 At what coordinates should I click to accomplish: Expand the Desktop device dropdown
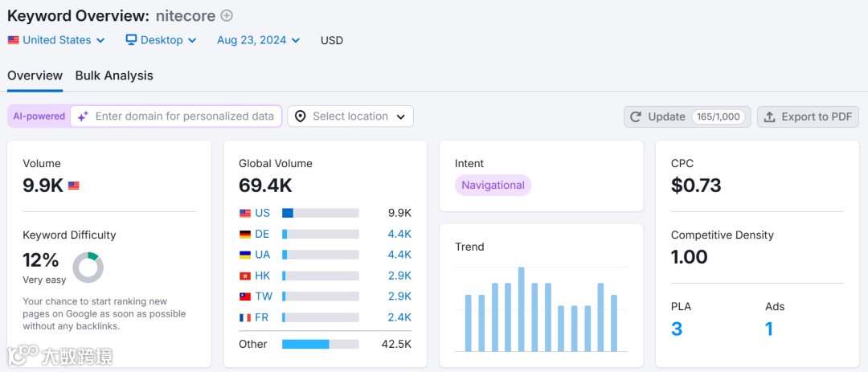pos(161,39)
